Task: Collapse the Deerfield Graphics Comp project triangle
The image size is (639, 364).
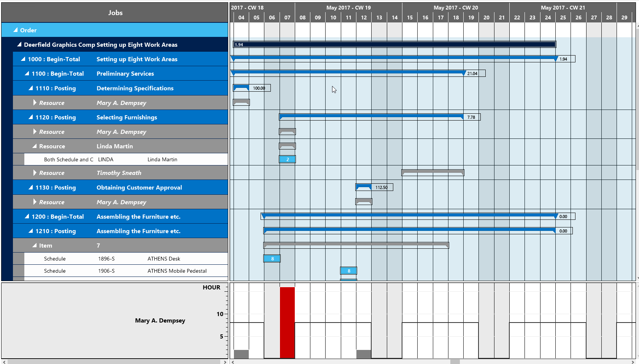Action: 19,45
